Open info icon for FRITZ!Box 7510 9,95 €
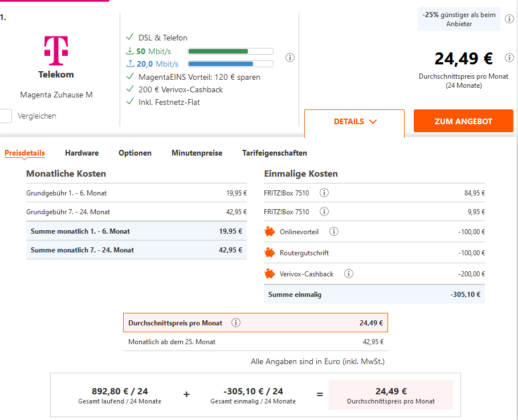 pyautogui.click(x=324, y=211)
